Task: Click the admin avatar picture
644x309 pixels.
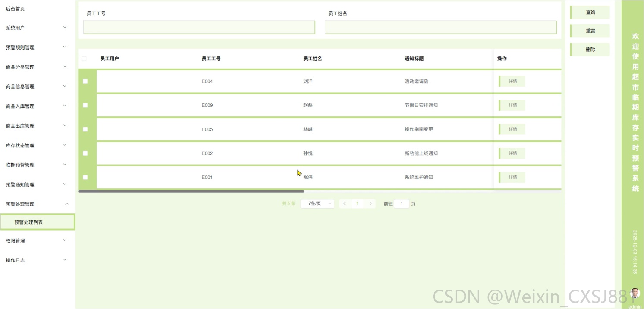Action: click(635, 293)
